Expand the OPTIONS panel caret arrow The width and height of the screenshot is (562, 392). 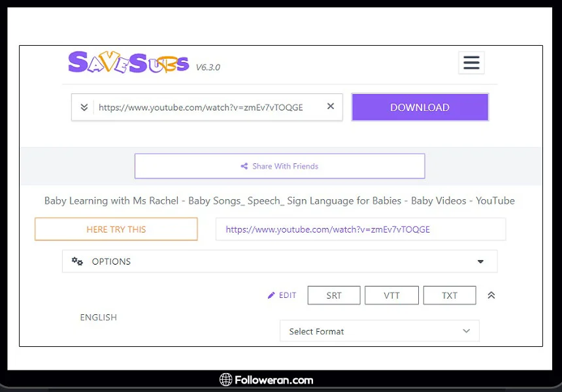[480, 261]
